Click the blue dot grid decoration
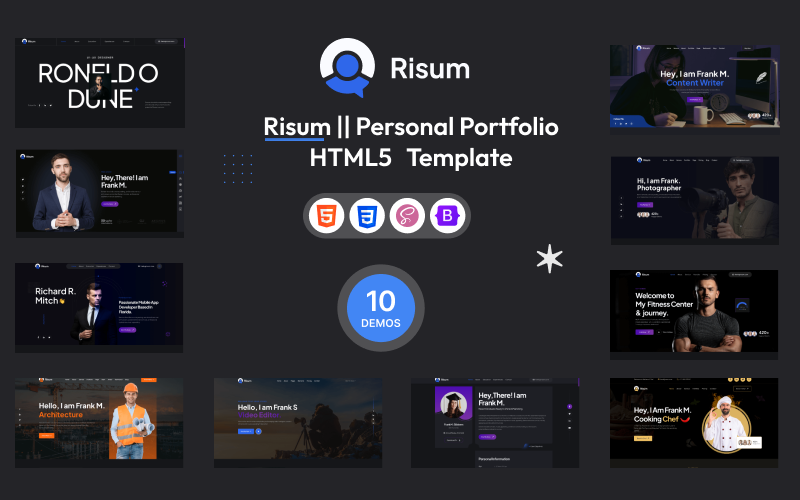Image resolution: width=800 pixels, height=500 pixels. pos(237,169)
